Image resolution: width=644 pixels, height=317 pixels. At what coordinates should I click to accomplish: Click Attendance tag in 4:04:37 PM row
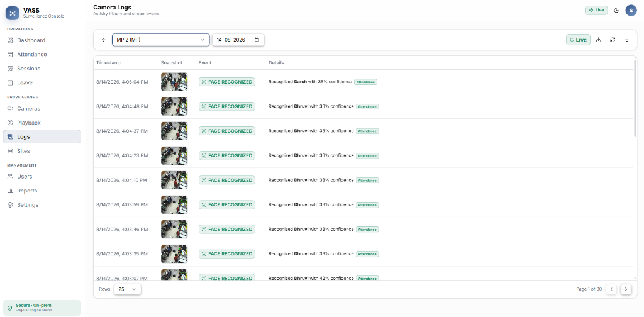367,131
